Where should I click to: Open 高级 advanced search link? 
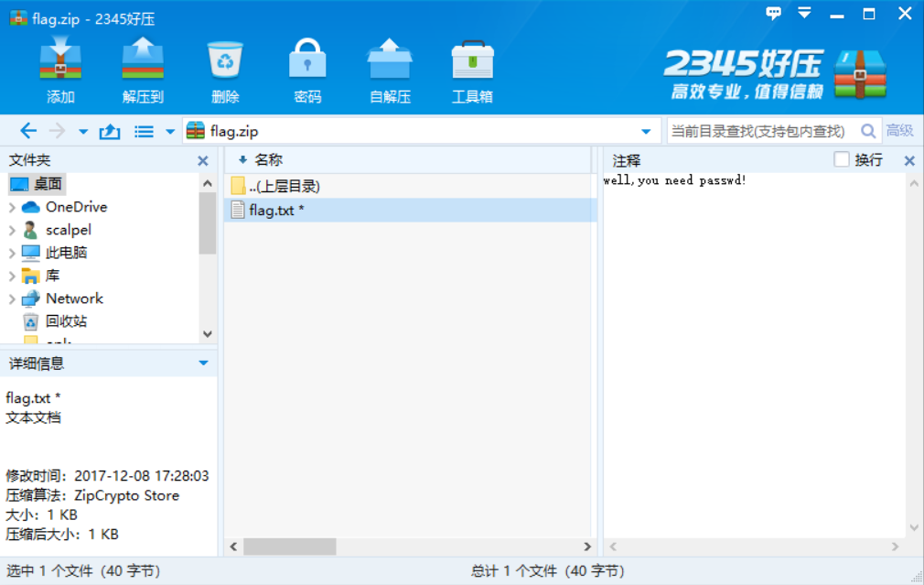coord(899,130)
